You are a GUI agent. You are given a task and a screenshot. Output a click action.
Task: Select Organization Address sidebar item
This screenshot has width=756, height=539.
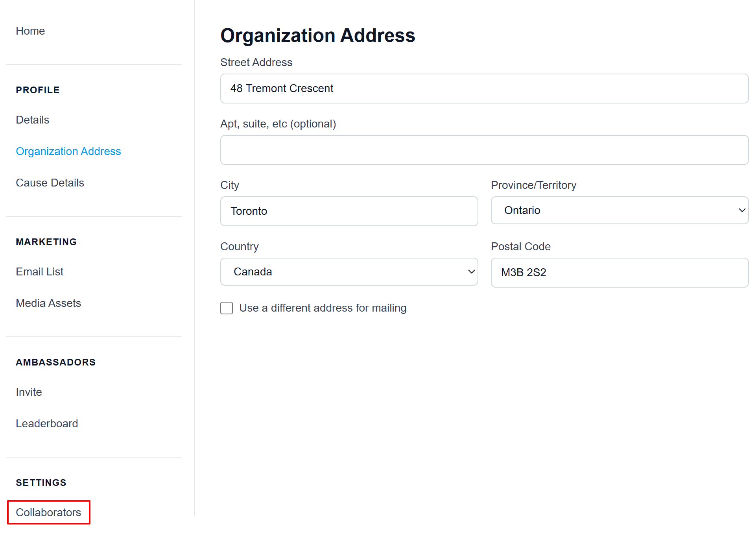68,151
